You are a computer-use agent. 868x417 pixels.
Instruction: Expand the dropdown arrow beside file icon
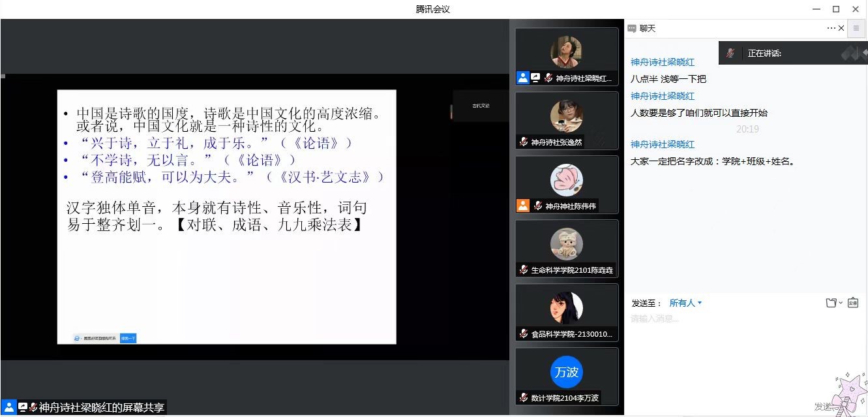841,303
